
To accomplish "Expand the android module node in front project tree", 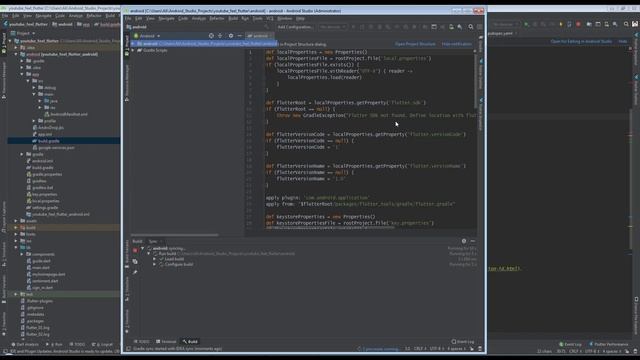I will tap(133, 44).
